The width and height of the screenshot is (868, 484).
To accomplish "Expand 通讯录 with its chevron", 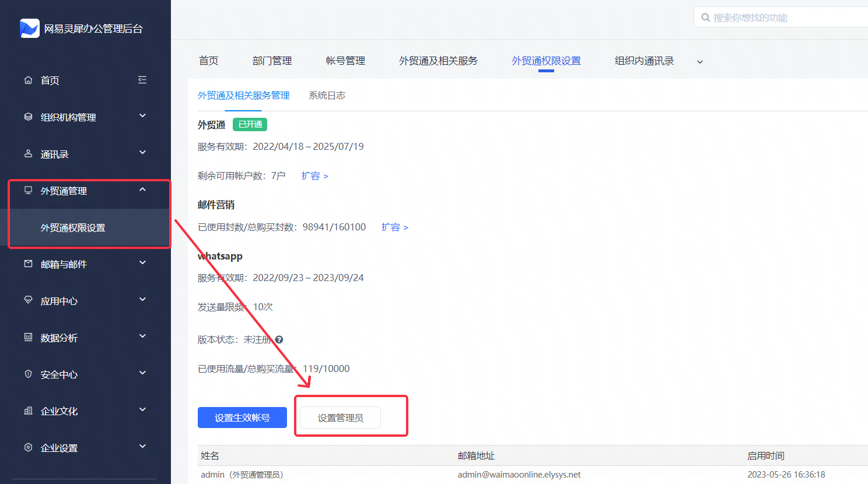I will (x=142, y=153).
